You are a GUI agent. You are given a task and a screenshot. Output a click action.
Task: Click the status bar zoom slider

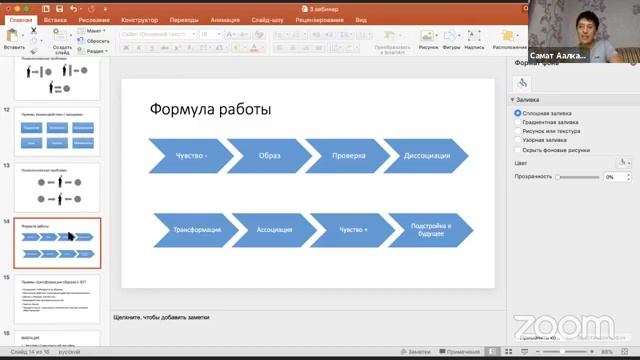564,351
